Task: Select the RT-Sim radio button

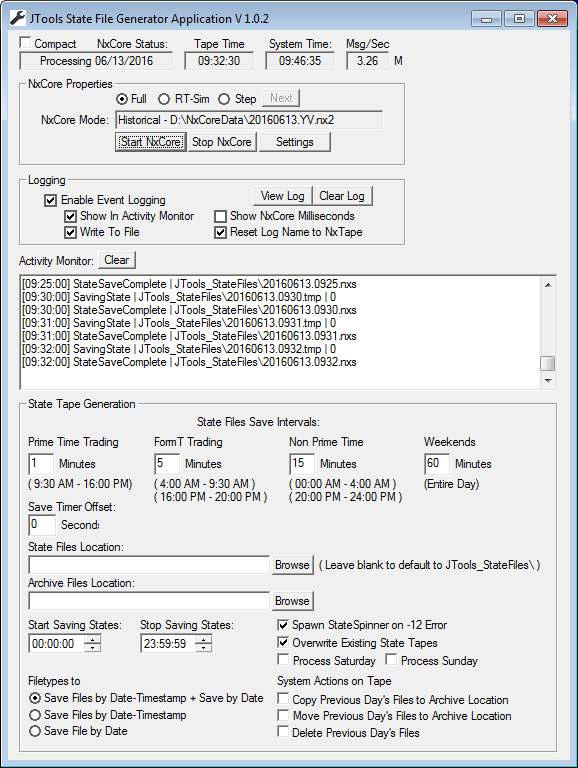Action: (164, 99)
